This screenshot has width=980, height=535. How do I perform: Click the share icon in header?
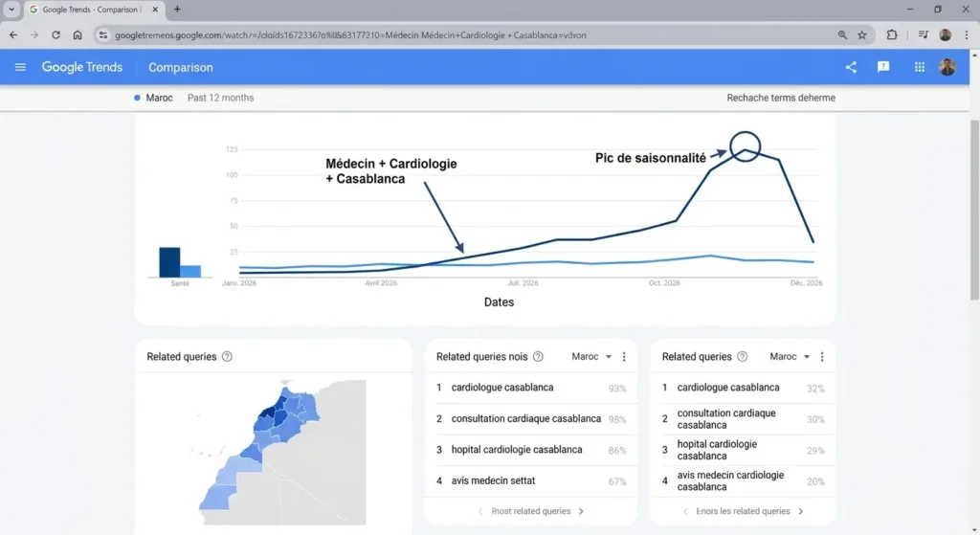[x=851, y=67]
